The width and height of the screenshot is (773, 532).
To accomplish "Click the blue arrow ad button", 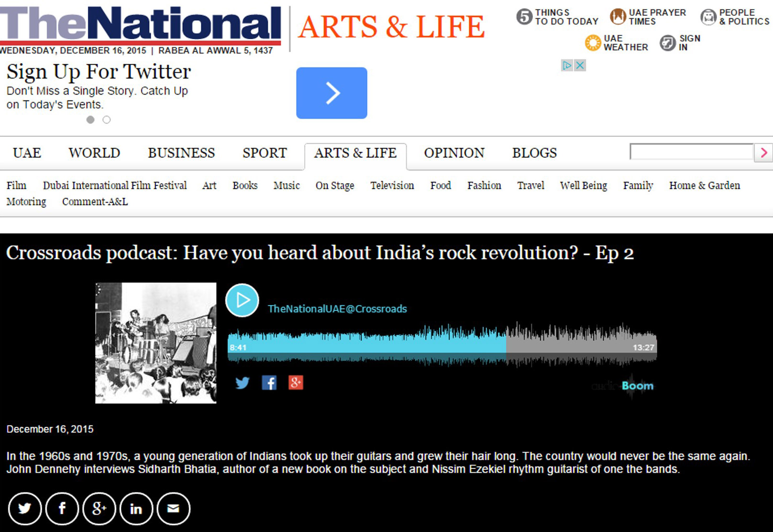I will tap(331, 93).
